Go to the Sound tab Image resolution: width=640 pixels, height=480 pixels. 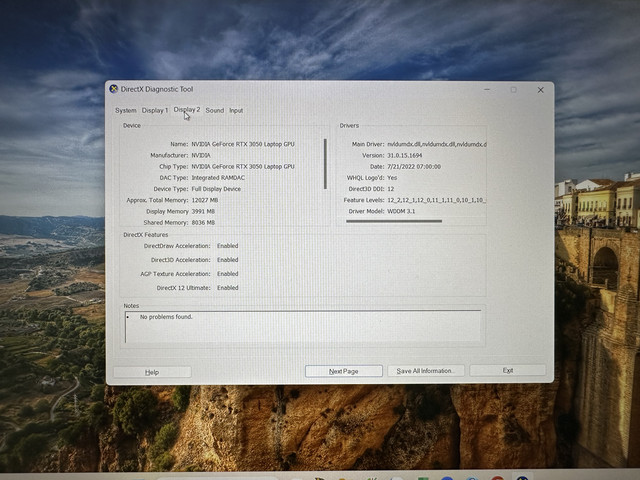(x=215, y=111)
